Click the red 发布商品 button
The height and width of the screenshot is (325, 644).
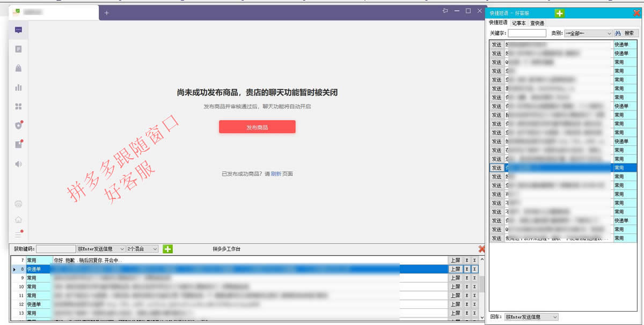point(257,127)
